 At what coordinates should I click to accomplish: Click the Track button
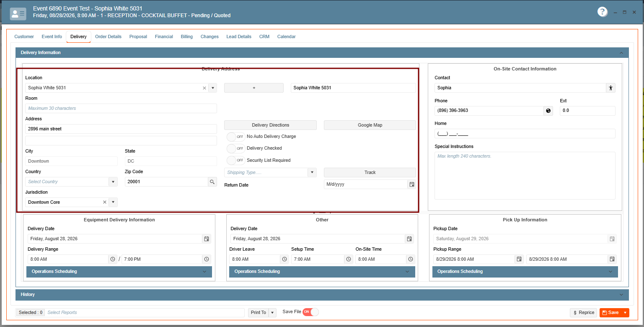[370, 173]
